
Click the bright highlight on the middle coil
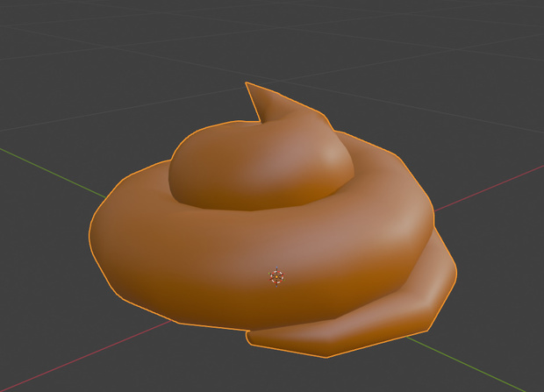(x=403, y=224)
